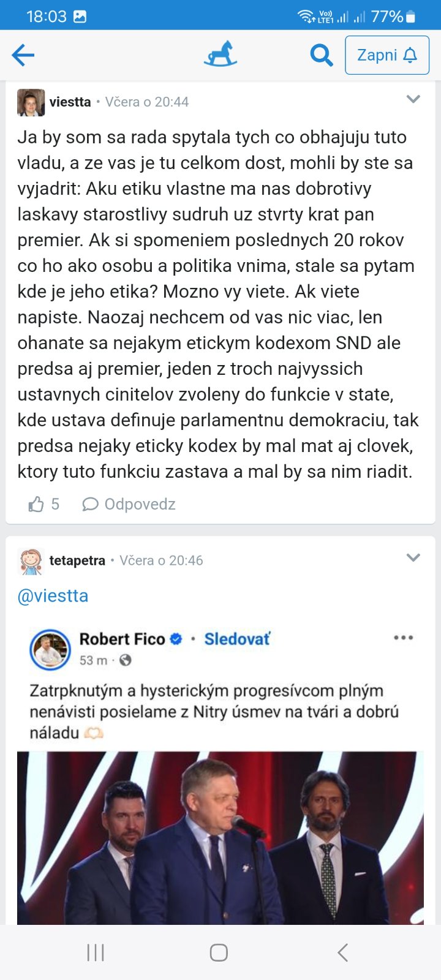Tap the Sledovať follow link
Image resolution: width=441 pixels, height=980 pixels.
pyautogui.click(x=237, y=639)
